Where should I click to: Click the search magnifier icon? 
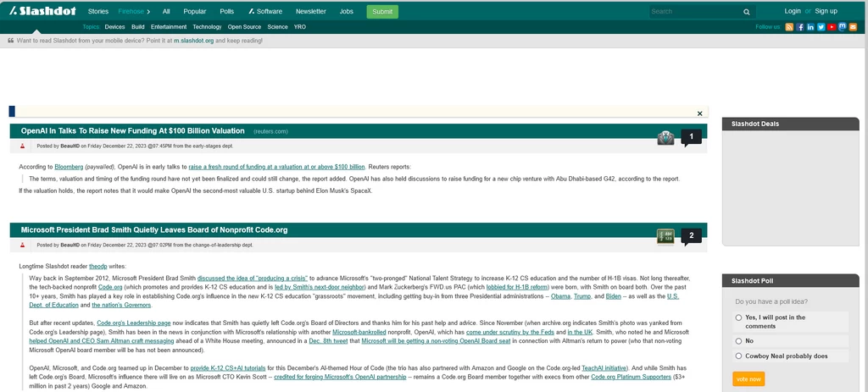coord(746,12)
